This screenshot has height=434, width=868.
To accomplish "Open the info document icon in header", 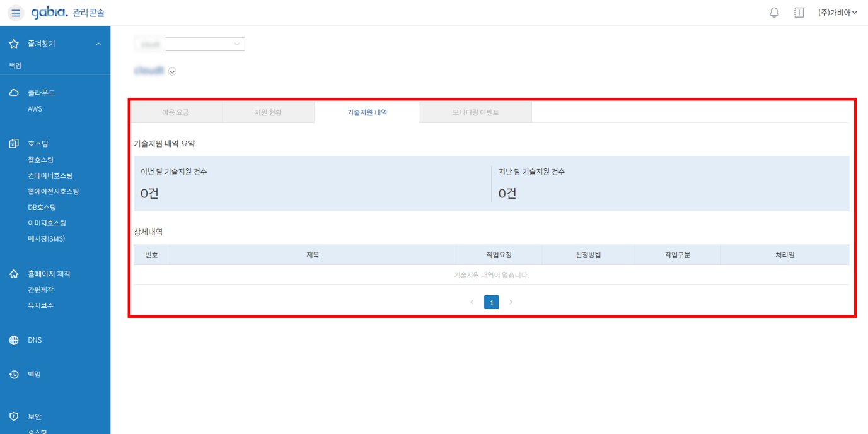I will pos(799,13).
